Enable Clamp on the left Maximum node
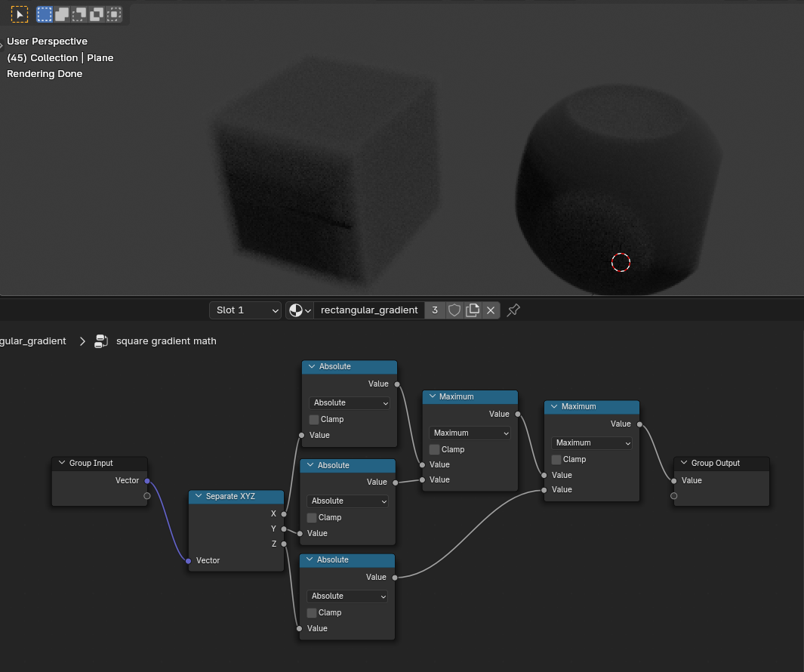Image resolution: width=804 pixels, height=672 pixels. (434, 449)
